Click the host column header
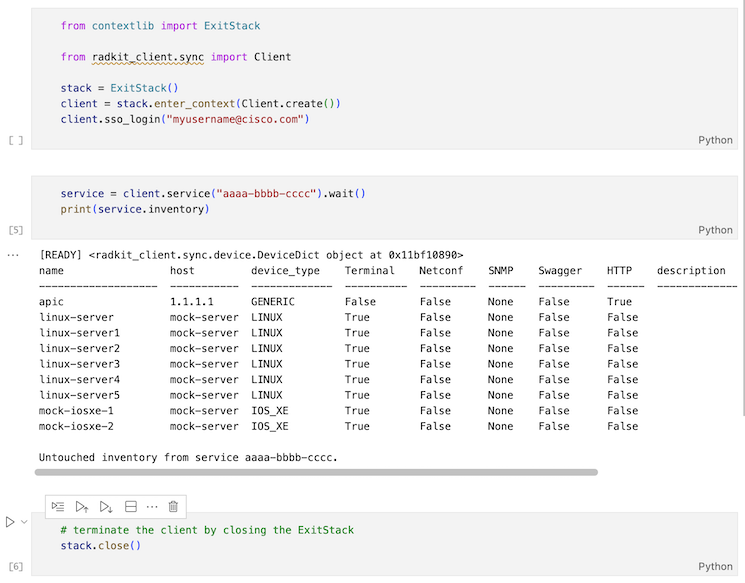The height and width of the screenshot is (583, 745). tap(182, 270)
